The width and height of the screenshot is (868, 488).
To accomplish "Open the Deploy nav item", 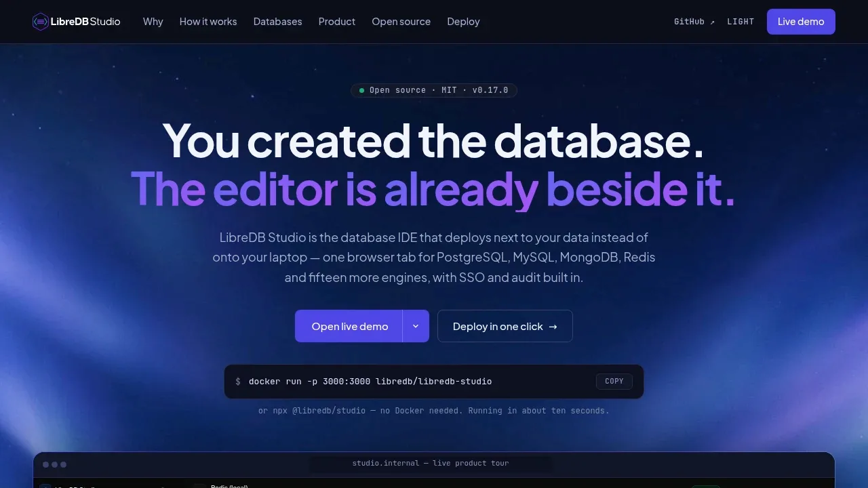I will [464, 22].
